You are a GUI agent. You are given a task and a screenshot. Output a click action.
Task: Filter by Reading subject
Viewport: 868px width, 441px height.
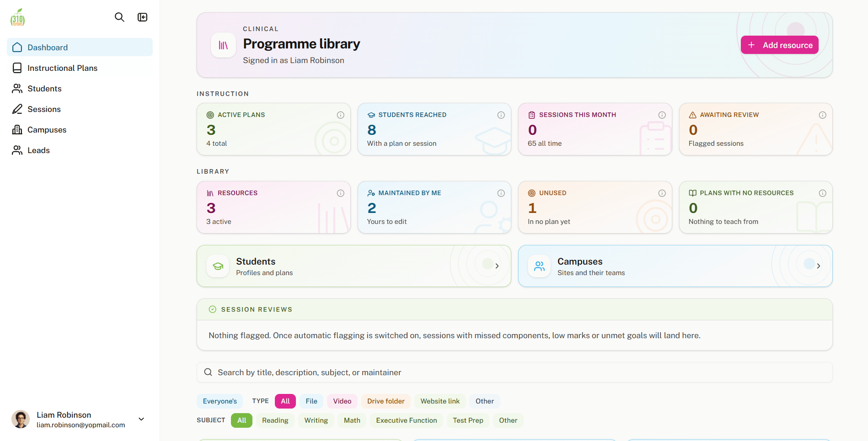pyautogui.click(x=275, y=420)
